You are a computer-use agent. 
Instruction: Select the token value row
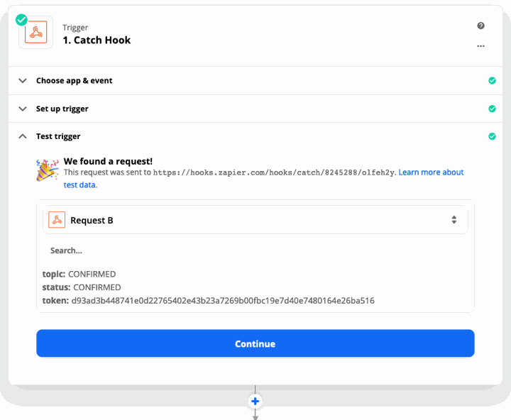[208, 300]
